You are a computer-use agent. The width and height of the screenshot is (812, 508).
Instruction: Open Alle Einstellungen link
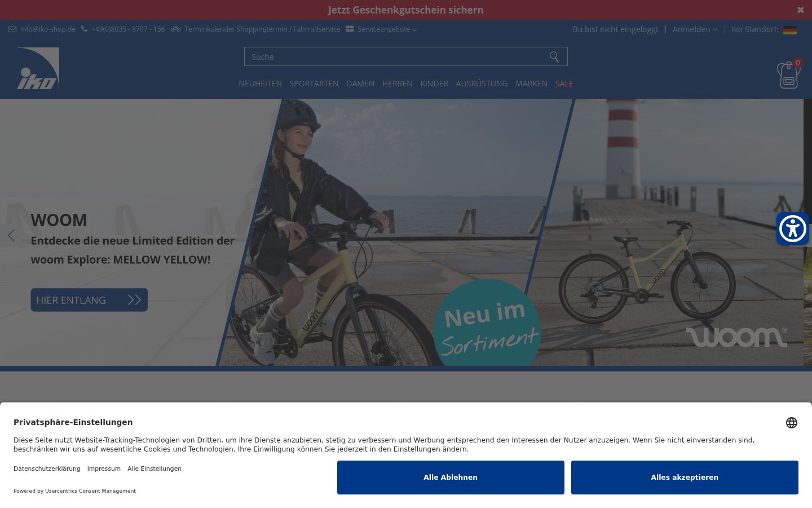pos(155,468)
